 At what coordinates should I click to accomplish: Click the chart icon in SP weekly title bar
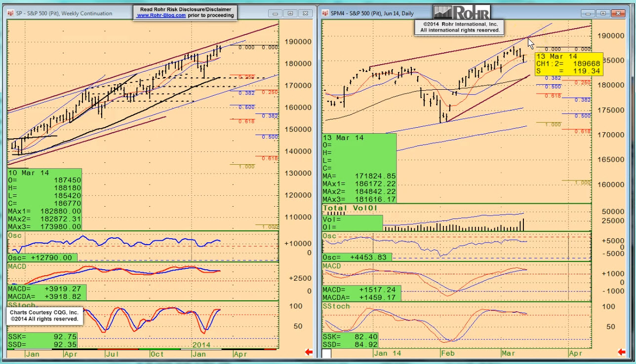coord(11,13)
